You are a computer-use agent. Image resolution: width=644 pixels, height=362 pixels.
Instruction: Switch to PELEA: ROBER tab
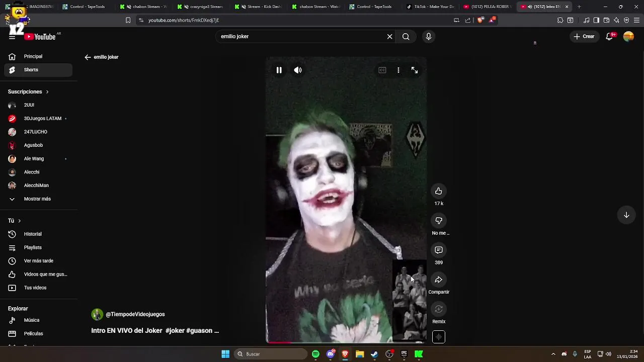488,7
